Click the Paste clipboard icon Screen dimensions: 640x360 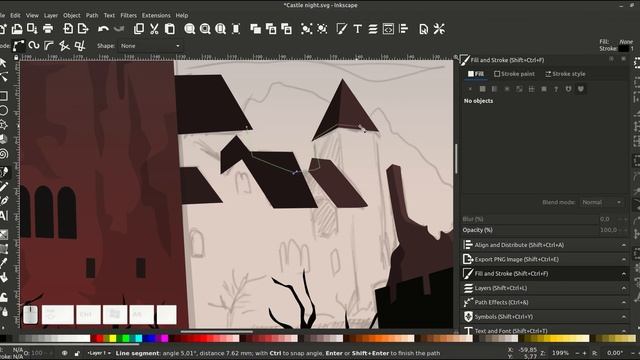tap(170, 29)
